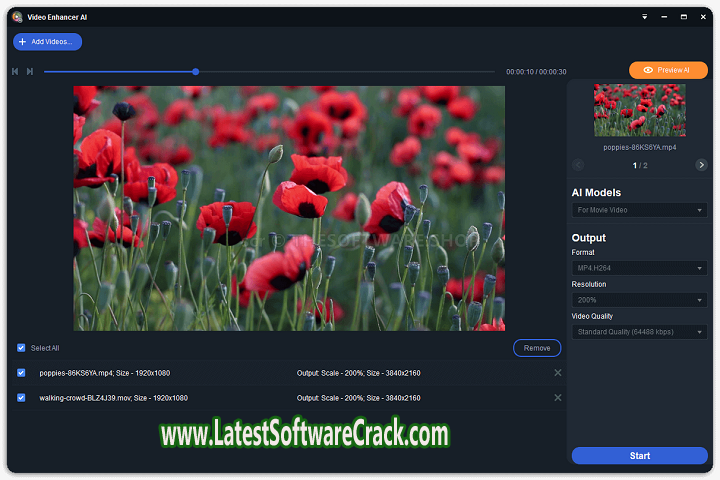
Task: Click the Video Enhancer AI app logo
Action: tap(17, 16)
